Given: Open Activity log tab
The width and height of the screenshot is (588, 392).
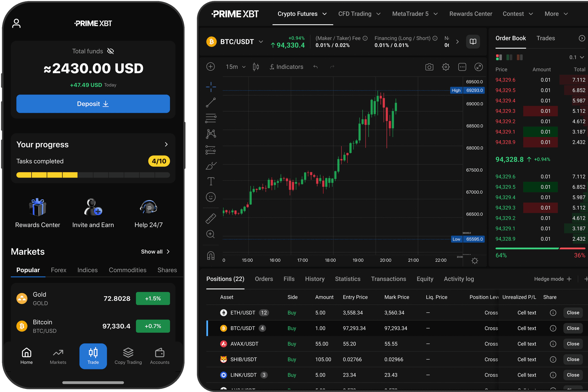Looking at the screenshot, I should [459, 279].
